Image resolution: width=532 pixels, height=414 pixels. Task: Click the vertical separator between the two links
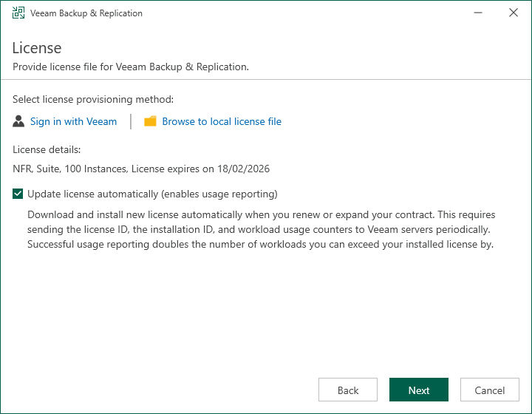click(x=131, y=121)
